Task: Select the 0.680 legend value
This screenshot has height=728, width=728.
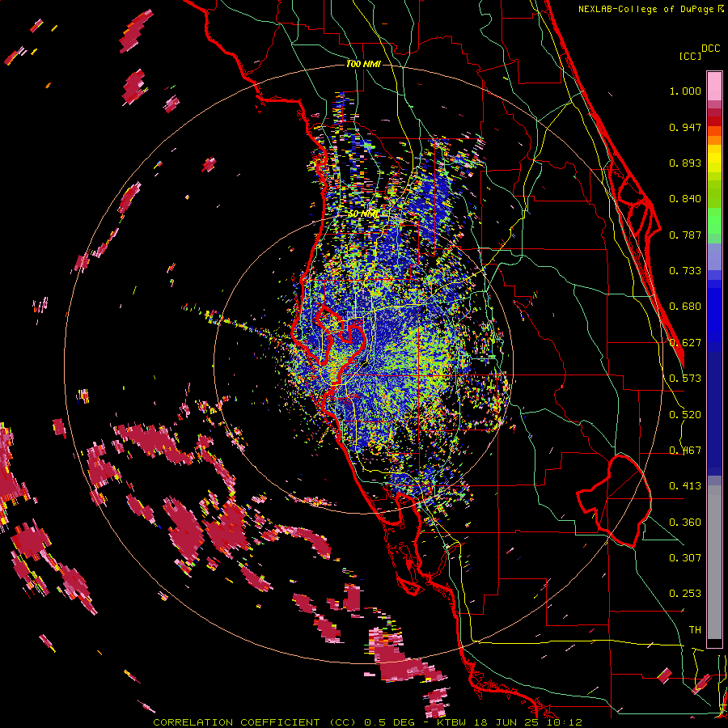Action: [x=685, y=307]
